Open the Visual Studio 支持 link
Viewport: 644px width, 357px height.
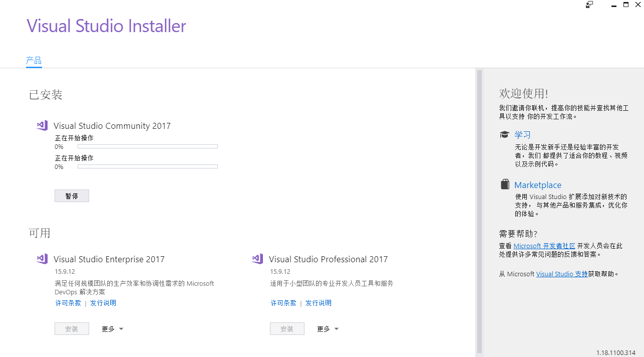pyautogui.click(x=562, y=274)
